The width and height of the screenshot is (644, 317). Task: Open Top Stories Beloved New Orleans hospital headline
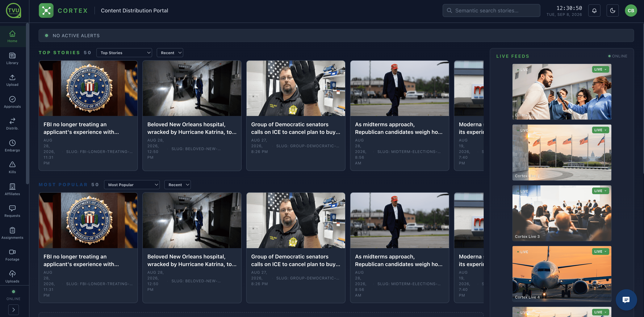point(192,128)
